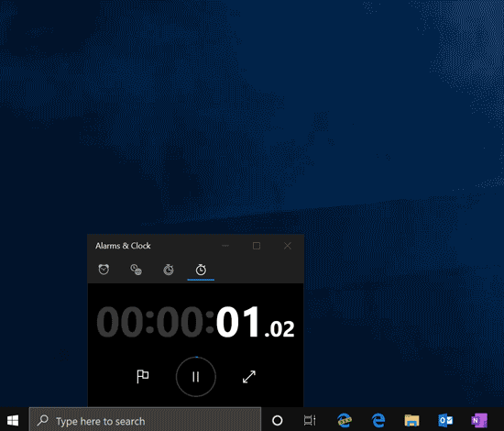
Task: Pause the running stopwatch
Action: coord(196,377)
